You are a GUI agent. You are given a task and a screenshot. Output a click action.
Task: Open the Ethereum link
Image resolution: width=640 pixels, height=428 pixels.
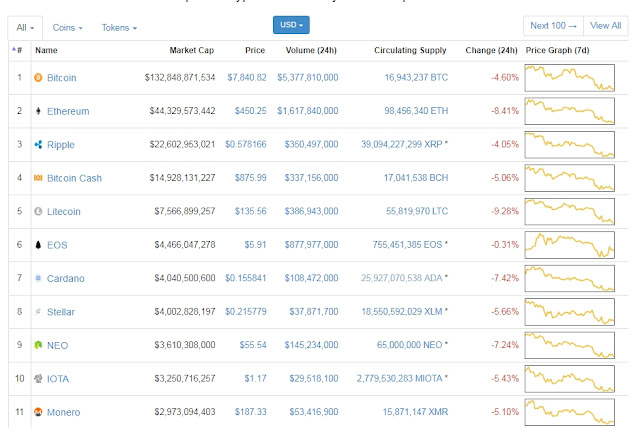[x=68, y=111]
